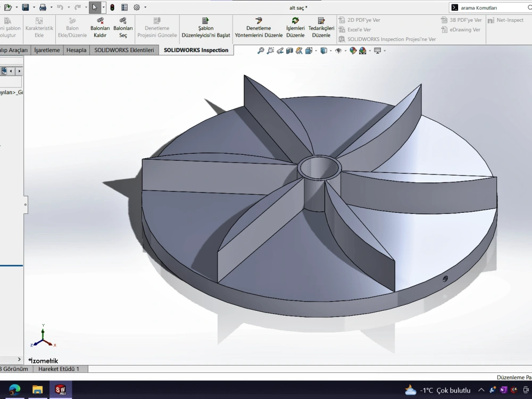The width and height of the screenshot is (532, 399).
Task: Click the Redo arrow icon
Action: (x=78, y=7)
